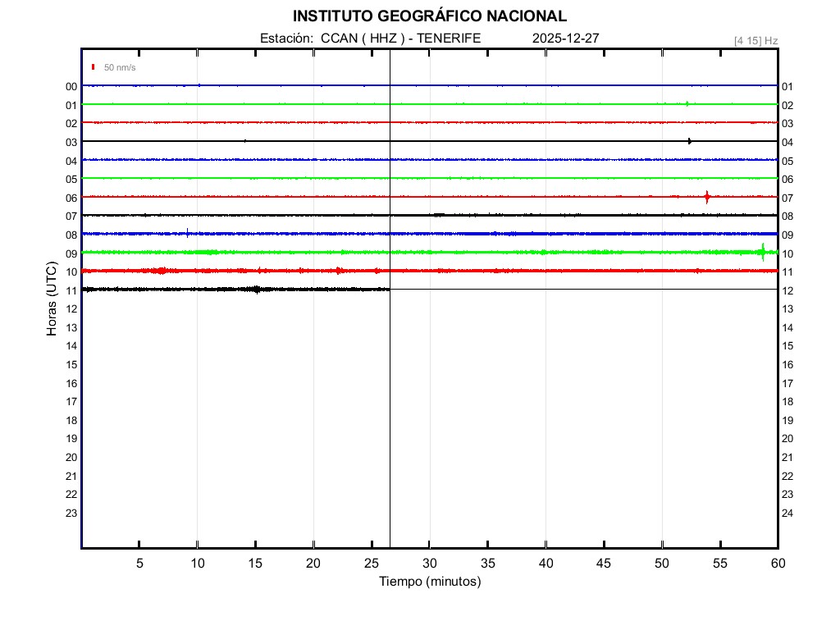Click the 50 nm/s scale text

(x=120, y=67)
